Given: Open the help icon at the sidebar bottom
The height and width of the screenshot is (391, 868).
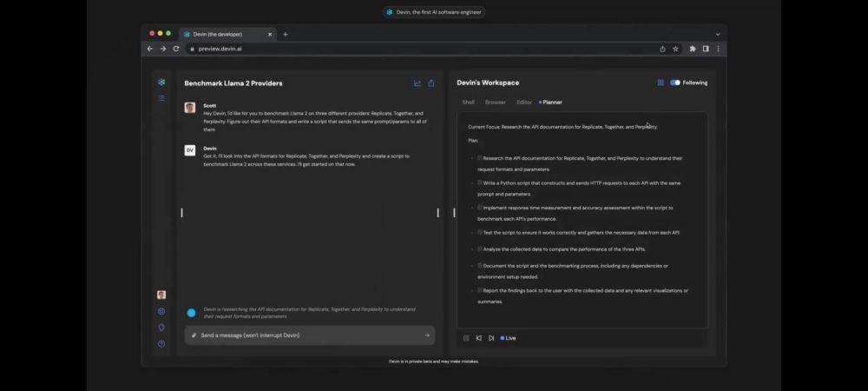Looking at the screenshot, I should (x=161, y=343).
